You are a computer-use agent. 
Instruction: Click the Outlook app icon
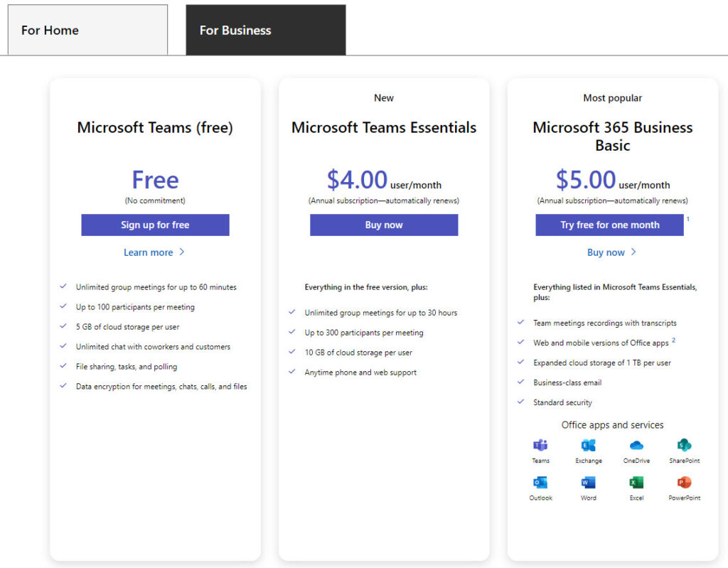[540, 483]
